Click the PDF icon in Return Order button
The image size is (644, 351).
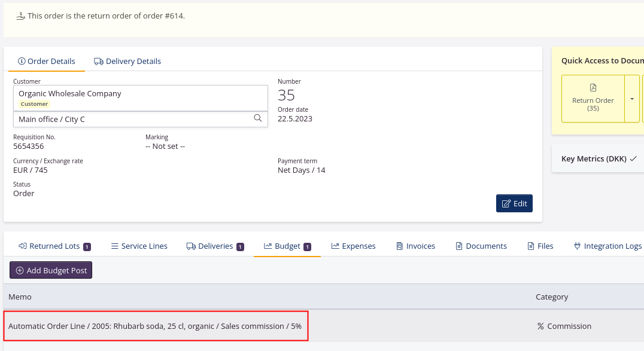(x=593, y=87)
